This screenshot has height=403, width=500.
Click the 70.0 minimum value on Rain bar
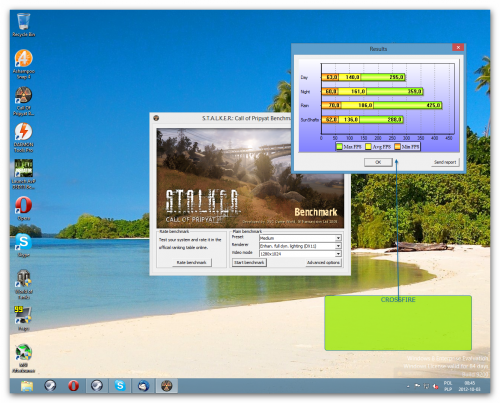tap(334, 105)
